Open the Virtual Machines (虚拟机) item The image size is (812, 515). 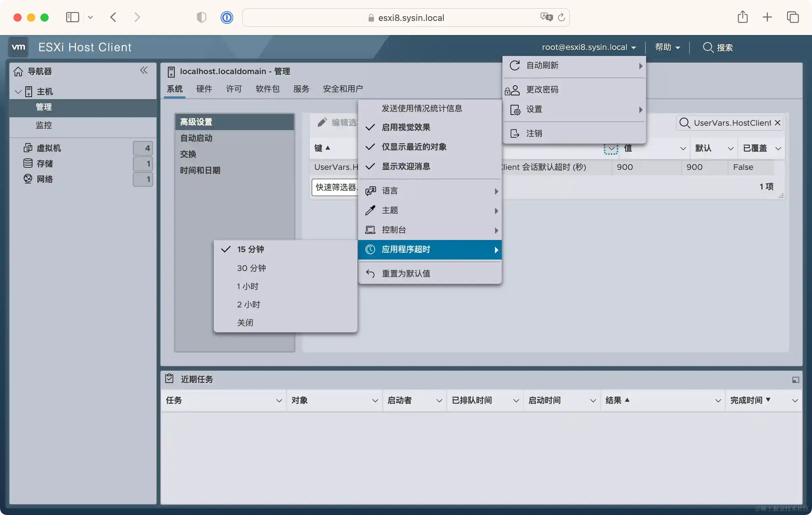(x=49, y=148)
